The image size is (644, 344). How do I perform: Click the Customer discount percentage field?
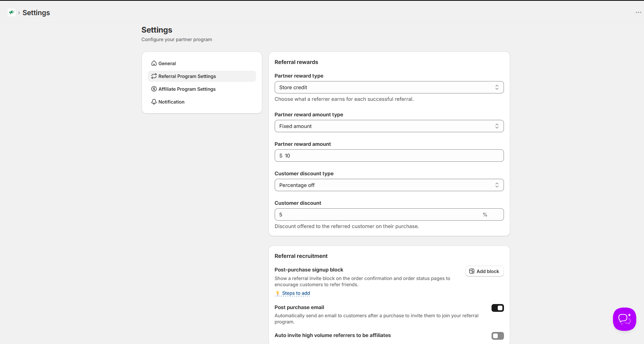pos(389,214)
